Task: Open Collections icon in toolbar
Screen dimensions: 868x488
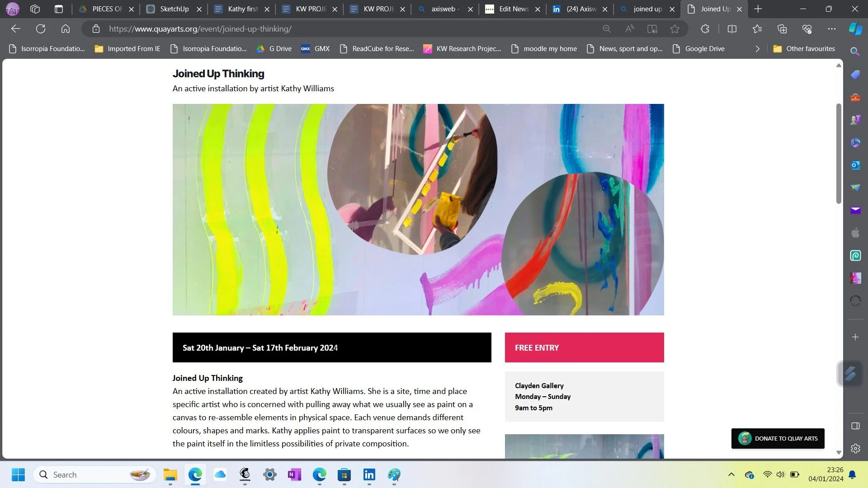Action: pyautogui.click(x=782, y=29)
